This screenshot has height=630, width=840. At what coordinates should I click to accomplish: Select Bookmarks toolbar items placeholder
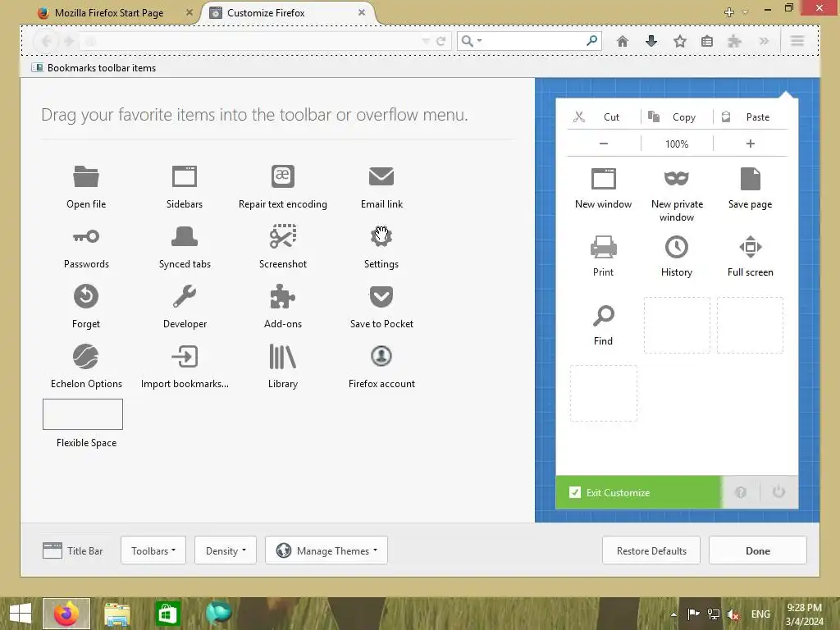pos(94,68)
